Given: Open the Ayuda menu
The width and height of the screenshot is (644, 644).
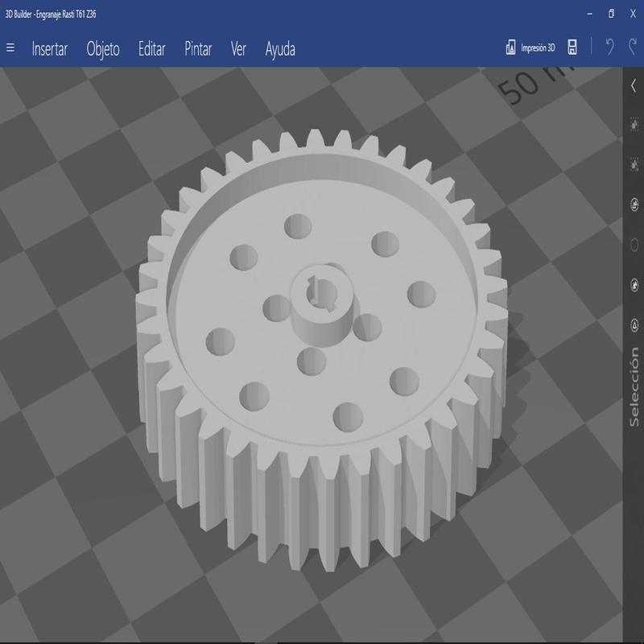Looking at the screenshot, I should tap(280, 49).
